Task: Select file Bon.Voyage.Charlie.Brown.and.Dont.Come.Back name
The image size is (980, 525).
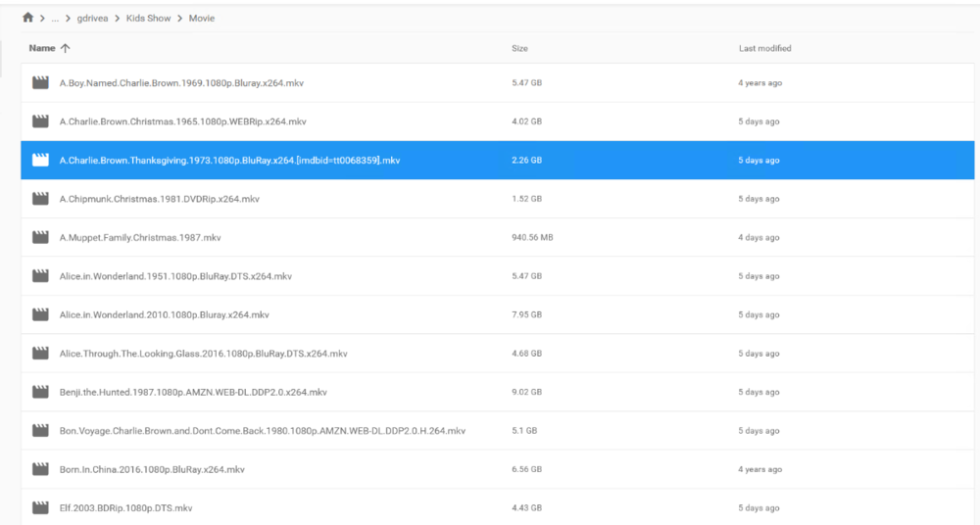Action: (x=263, y=431)
